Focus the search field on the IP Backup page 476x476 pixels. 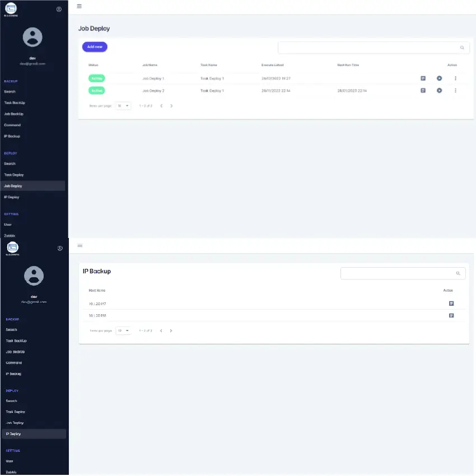[398, 273]
